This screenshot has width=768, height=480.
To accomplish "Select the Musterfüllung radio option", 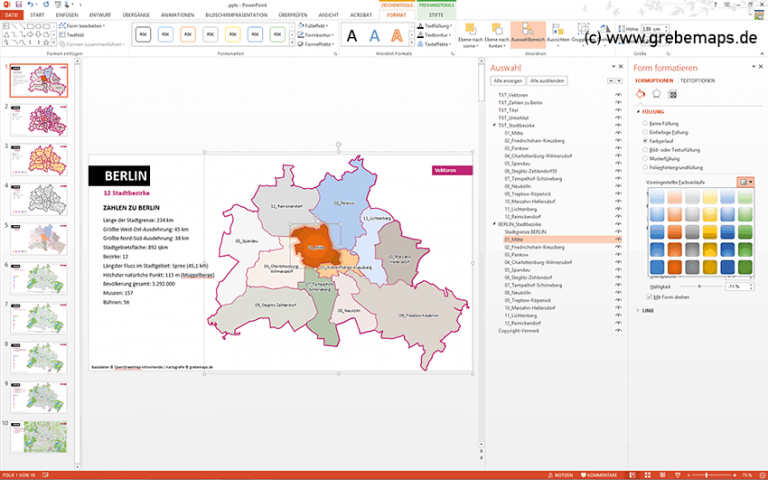I will tap(645, 159).
